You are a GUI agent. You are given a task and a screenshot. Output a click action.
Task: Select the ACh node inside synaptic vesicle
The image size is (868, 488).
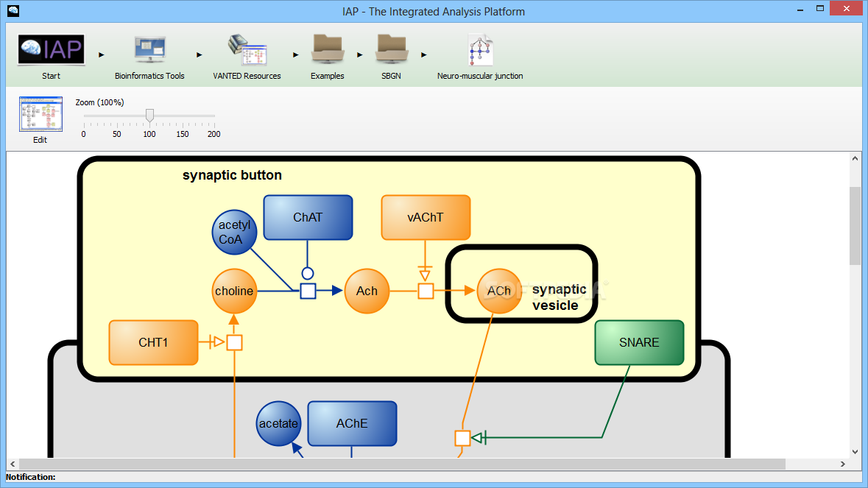498,291
